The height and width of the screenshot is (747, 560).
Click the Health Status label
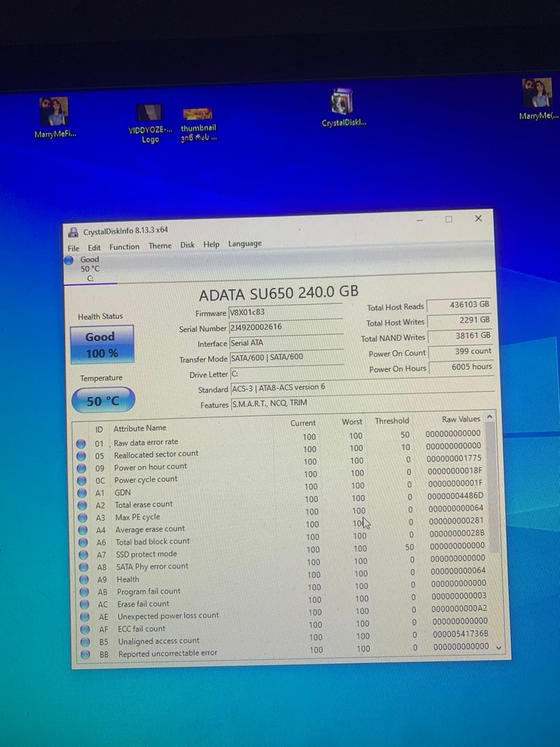coord(101,317)
